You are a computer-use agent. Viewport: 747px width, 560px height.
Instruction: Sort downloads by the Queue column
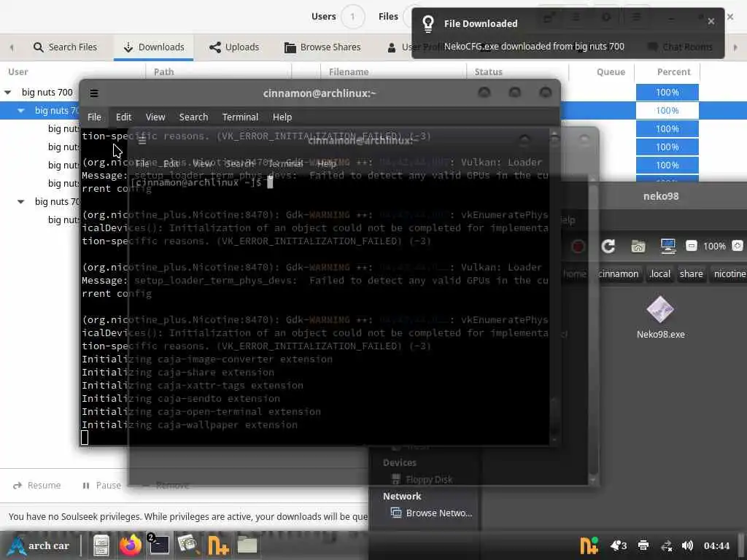coord(603,72)
